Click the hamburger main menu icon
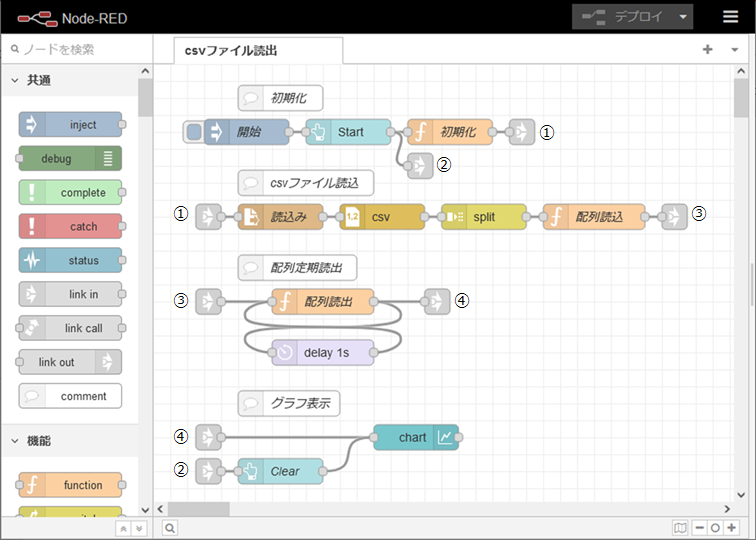 tap(731, 17)
